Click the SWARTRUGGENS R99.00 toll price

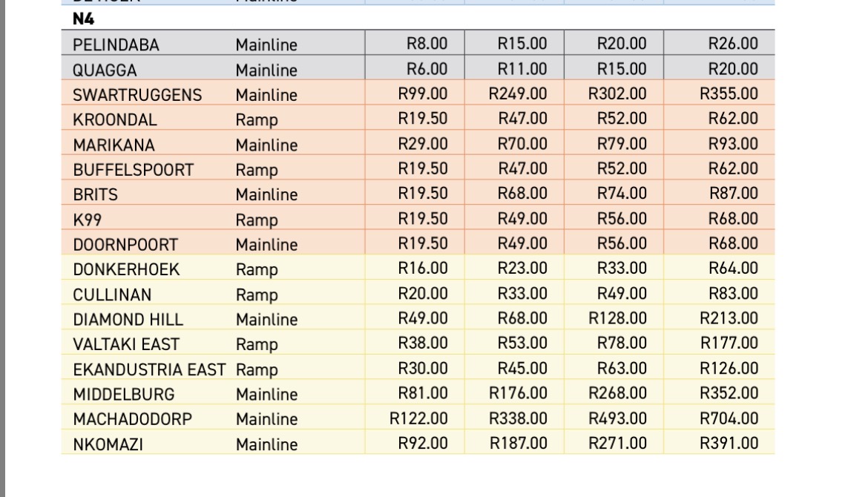[422, 93]
